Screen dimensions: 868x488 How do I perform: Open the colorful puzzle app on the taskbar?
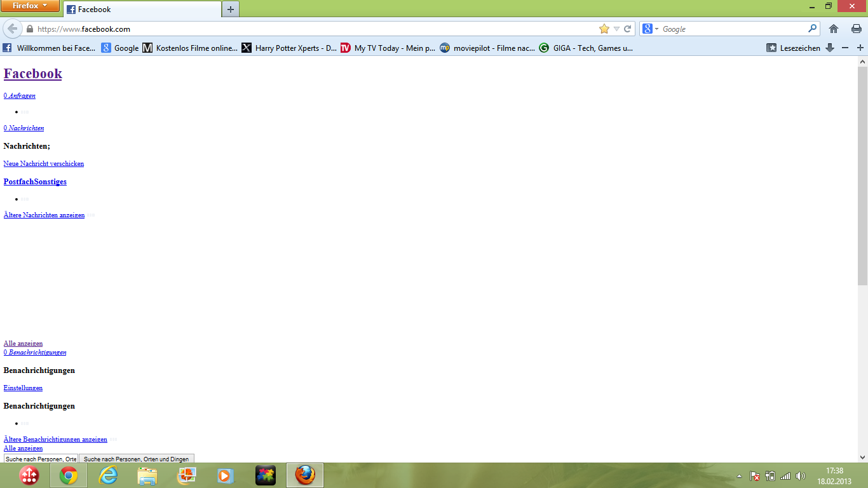click(265, 475)
